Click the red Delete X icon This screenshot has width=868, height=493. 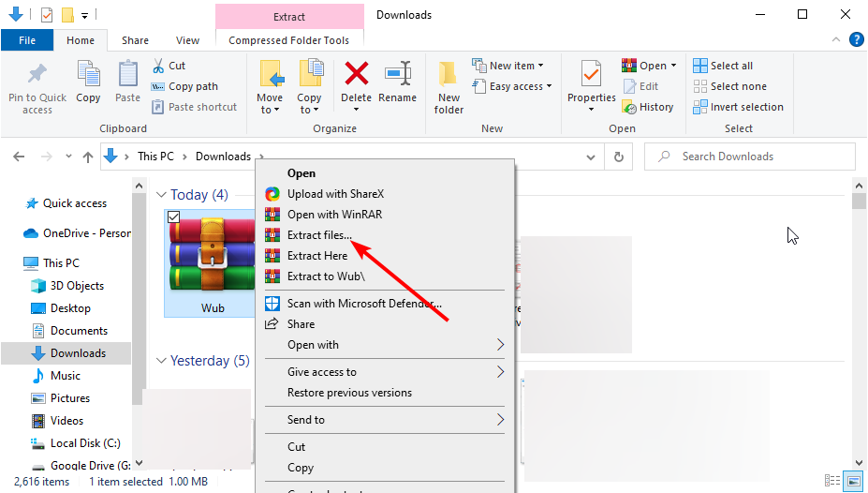click(356, 74)
